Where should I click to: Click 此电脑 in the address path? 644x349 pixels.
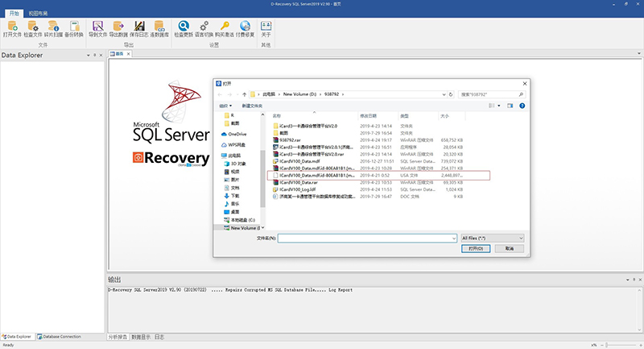point(269,94)
